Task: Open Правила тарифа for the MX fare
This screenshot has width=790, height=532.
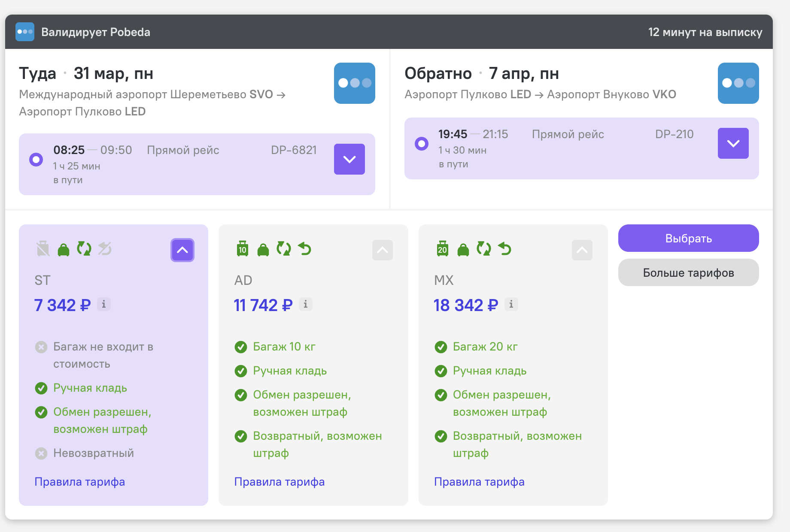Action: [x=480, y=482]
